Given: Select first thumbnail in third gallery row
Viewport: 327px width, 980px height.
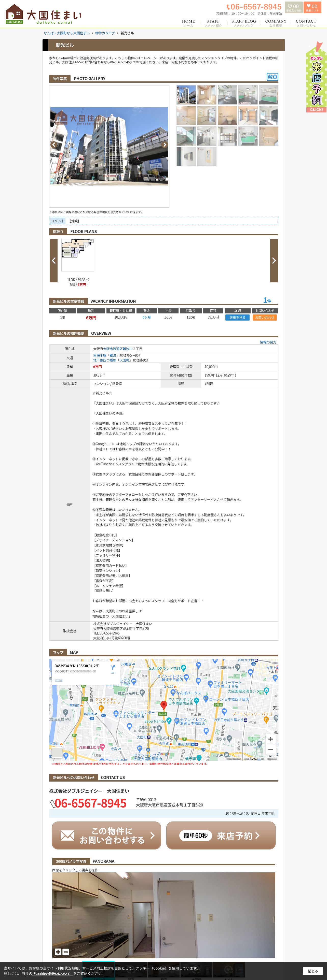Looking at the screenshot, I should click(x=186, y=136).
